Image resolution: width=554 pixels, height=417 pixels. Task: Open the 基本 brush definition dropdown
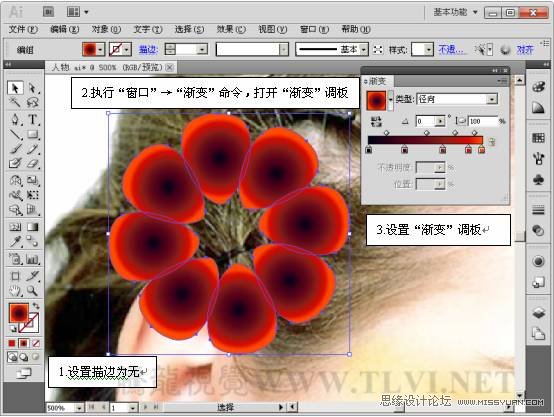tap(364, 49)
